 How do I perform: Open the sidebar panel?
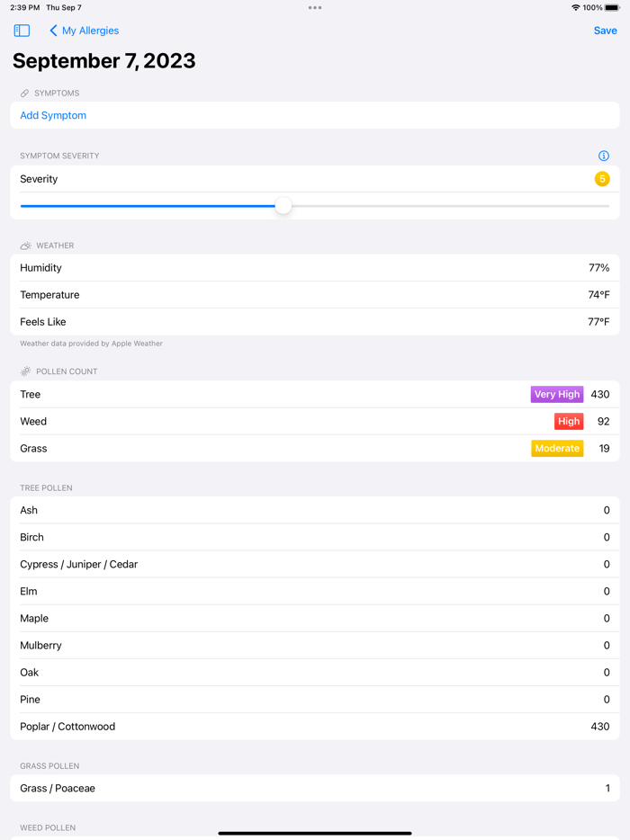21,30
